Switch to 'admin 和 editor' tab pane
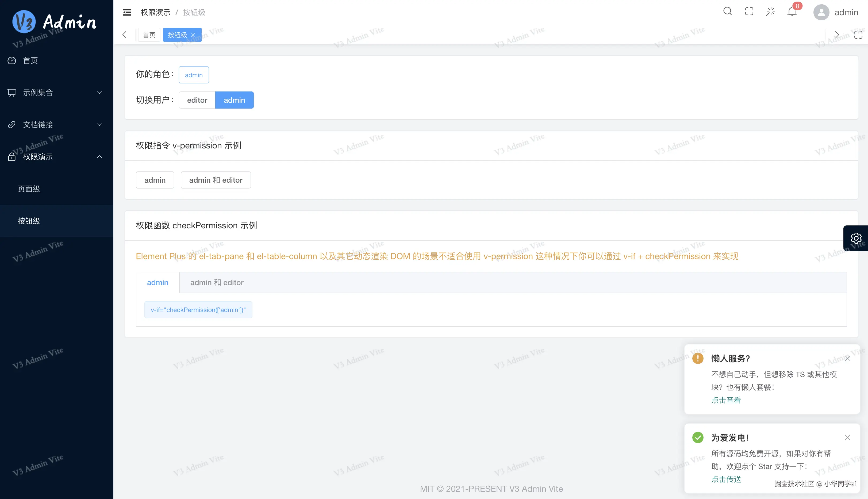Viewport: 868px width, 499px height. click(x=217, y=282)
